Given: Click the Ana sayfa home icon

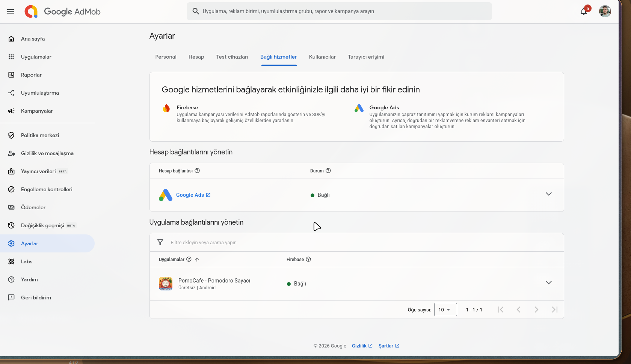Looking at the screenshot, I should click(x=11, y=39).
